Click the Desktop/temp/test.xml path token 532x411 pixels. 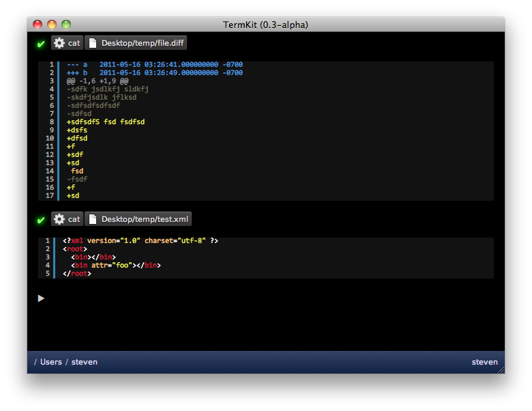pyautogui.click(x=145, y=219)
